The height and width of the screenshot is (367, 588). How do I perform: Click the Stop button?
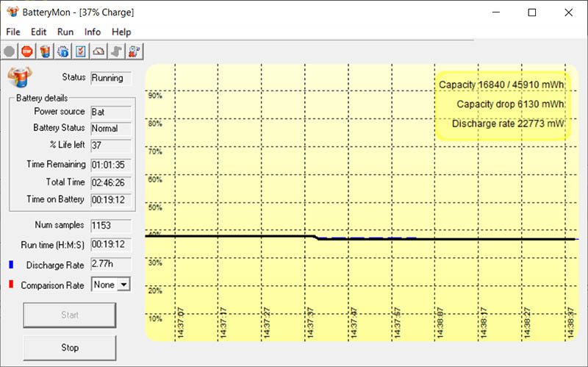pyautogui.click(x=70, y=347)
